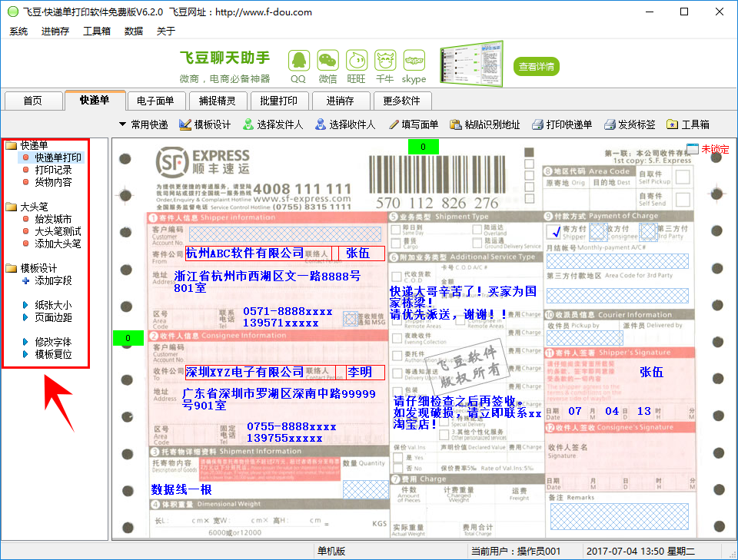Select 始发城市 in the sidebar
Screen dimensions: 738x560
(x=53, y=219)
